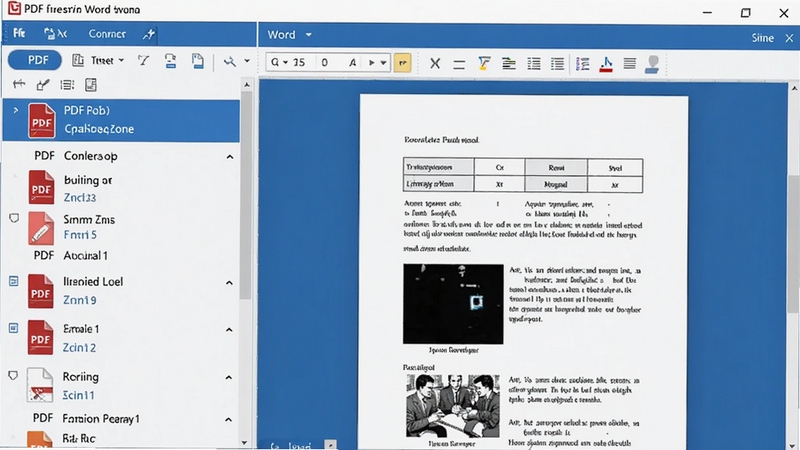Image resolution: width=800 pixels, height=450 pixels.
Task: Click the justify text lines icon
Action: tap(630, 63)
